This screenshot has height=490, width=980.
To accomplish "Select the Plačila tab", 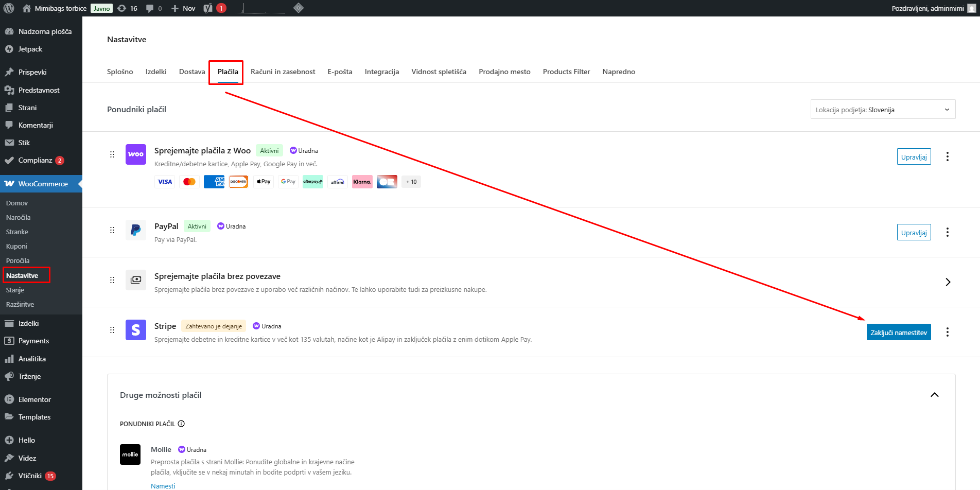I will pyautogui.click(x=227, y=72).
